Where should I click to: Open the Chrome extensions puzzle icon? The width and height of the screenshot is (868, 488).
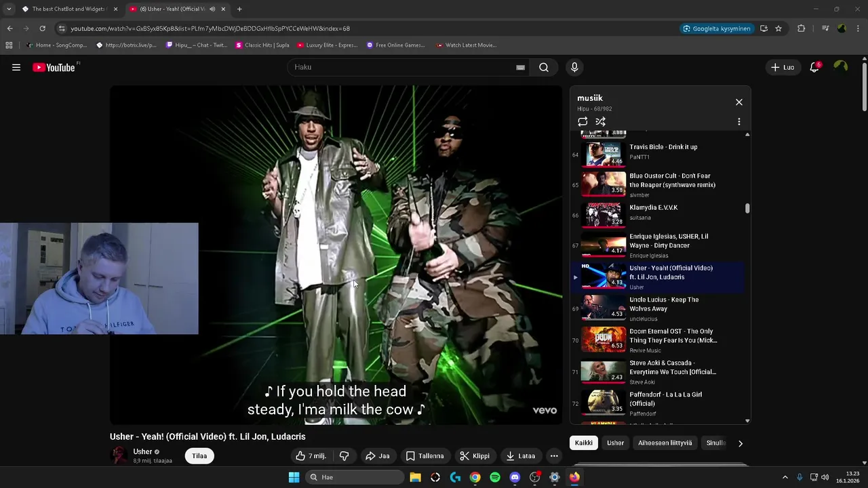[802, 28]
